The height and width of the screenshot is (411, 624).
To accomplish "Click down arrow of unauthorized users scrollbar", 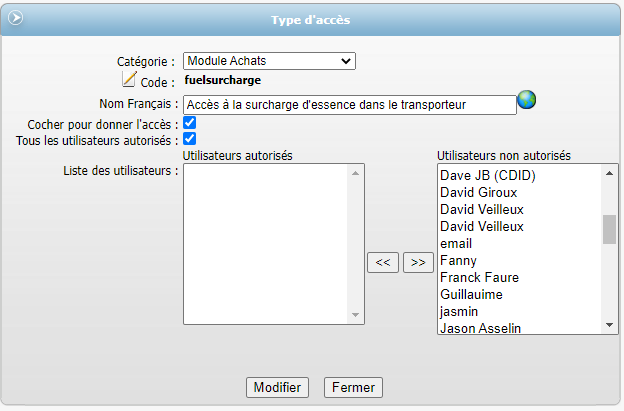I will coord(609,325).
